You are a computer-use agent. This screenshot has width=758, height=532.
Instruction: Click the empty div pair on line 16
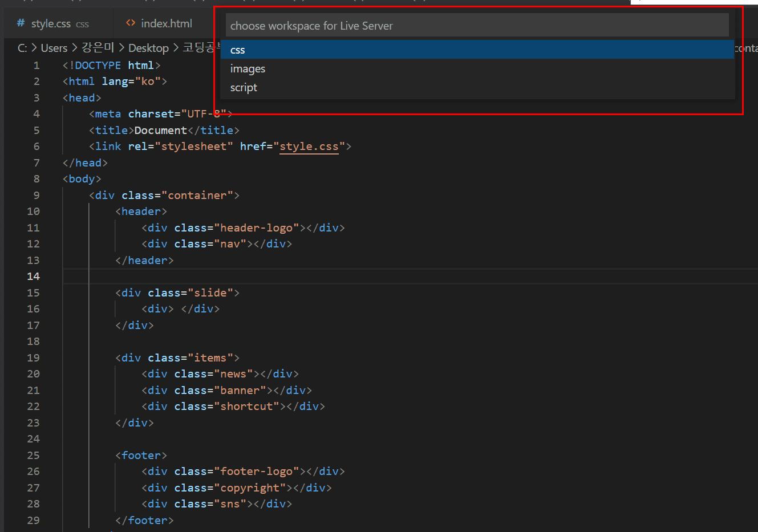click(181, 309)
